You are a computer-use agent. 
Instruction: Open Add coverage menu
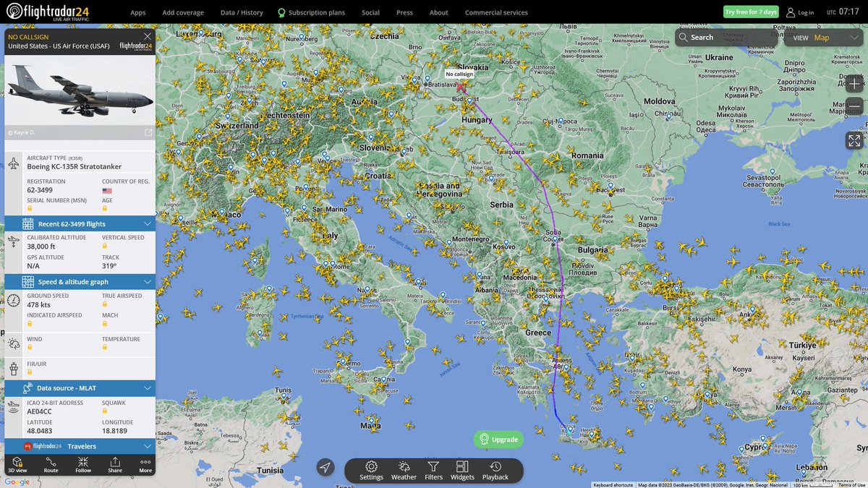pyautogui.click(x=183, y=12)
